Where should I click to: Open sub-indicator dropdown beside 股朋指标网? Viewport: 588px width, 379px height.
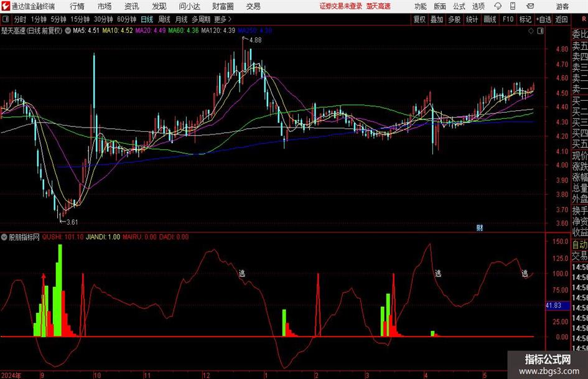click(4, 236)
